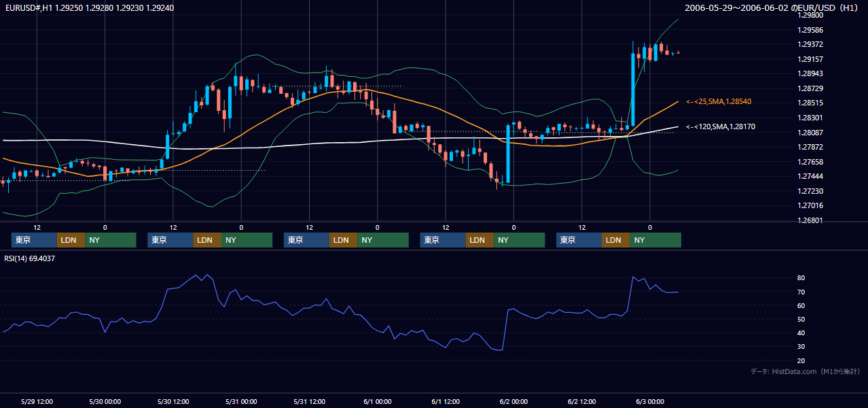The width and height of the screenshot is (868, 408).
Task: Click the 1.29157 price axis label
Action: click(810, 59)
